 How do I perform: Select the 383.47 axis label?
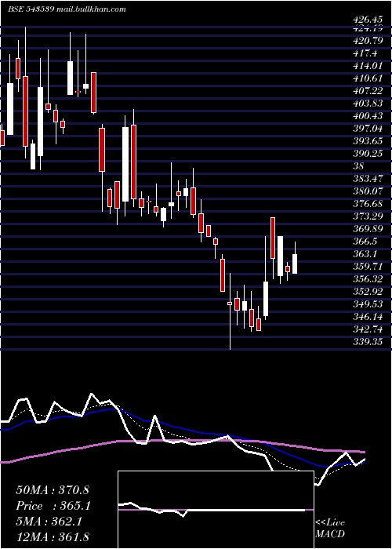(368, 179)
